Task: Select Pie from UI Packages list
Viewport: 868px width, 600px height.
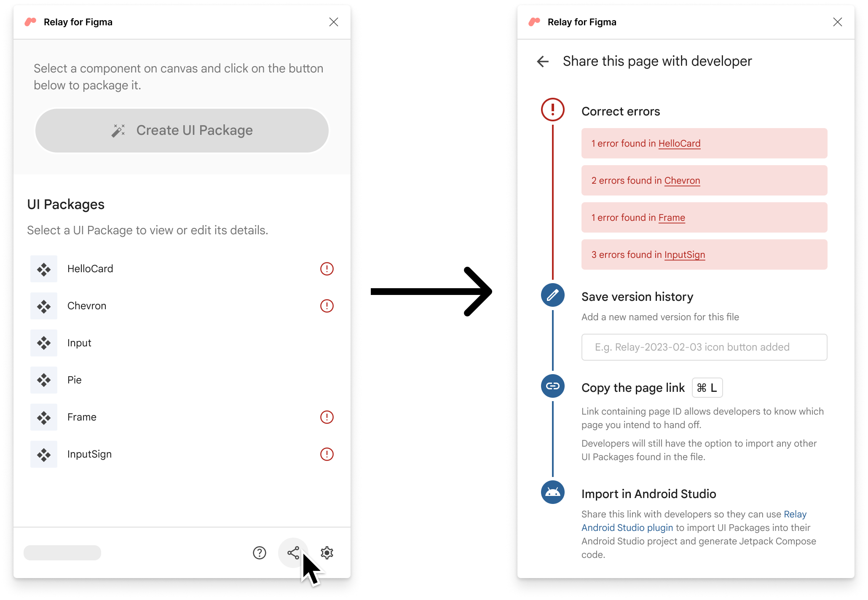Action: tap(74, 380)
